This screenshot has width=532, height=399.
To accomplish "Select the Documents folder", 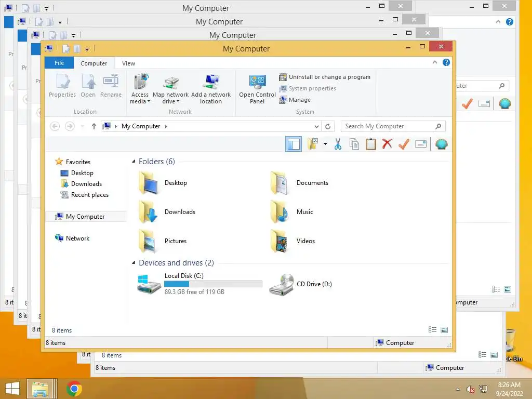I will 300,182.
